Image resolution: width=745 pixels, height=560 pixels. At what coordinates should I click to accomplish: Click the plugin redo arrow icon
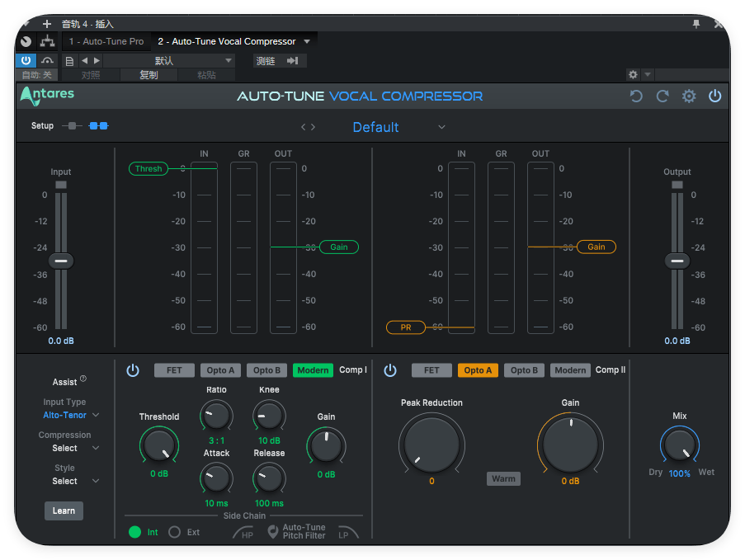point(662,96)
